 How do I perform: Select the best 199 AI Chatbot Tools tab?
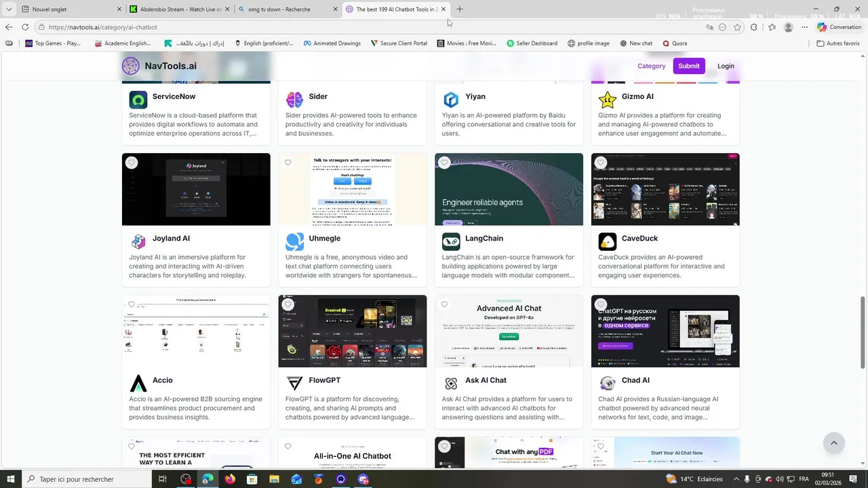click(x=397, y=9)
